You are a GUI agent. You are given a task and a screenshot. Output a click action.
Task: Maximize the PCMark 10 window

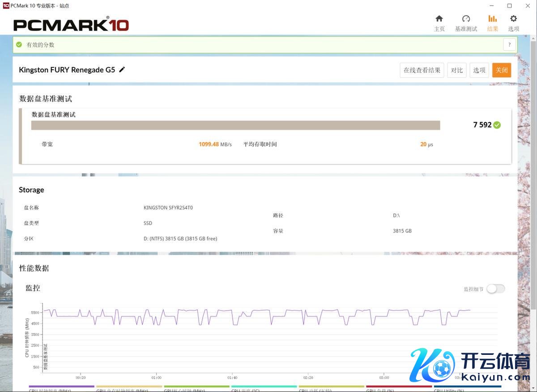[509, 6]
